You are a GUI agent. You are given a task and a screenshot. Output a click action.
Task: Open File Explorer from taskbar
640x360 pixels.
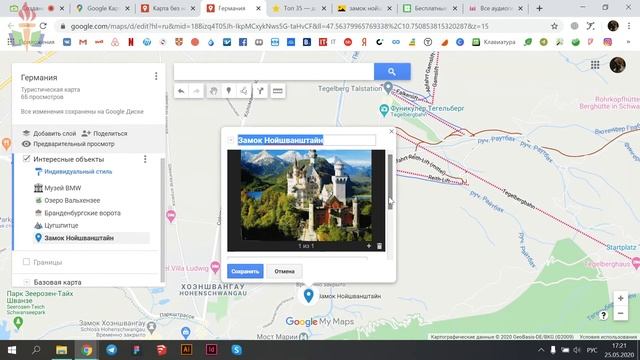(x=61, y=350)
